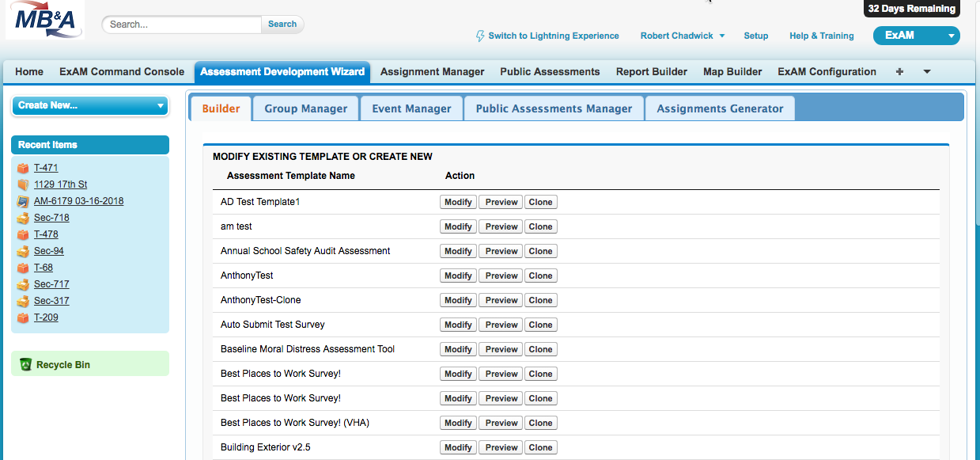Image resolution: width=980 pixels, height=460 pixels.
Task: Switch to Event Manager sub-tab
Action: coord(411,108)
